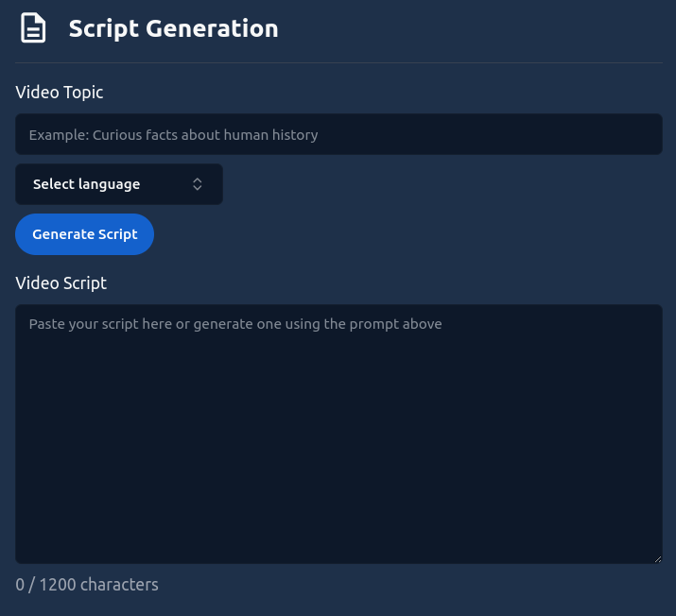
Task: Open the Select language dropdown
Action: pos(118,184)
